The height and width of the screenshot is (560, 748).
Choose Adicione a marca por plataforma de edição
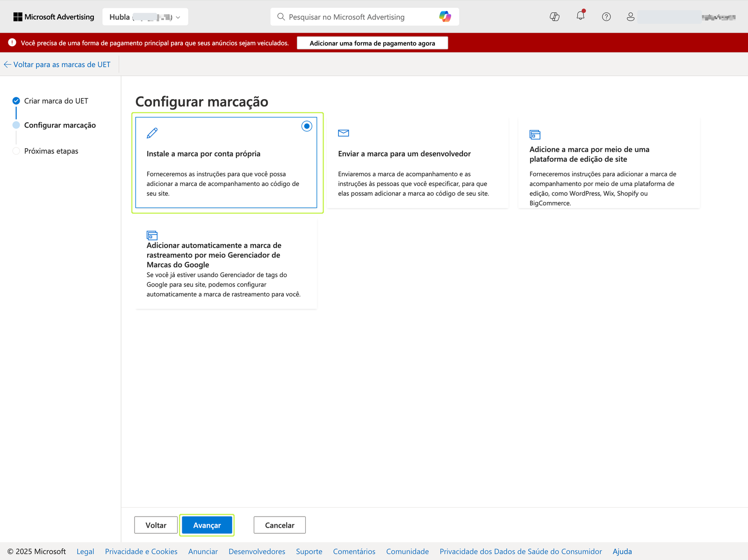[609, 163]
